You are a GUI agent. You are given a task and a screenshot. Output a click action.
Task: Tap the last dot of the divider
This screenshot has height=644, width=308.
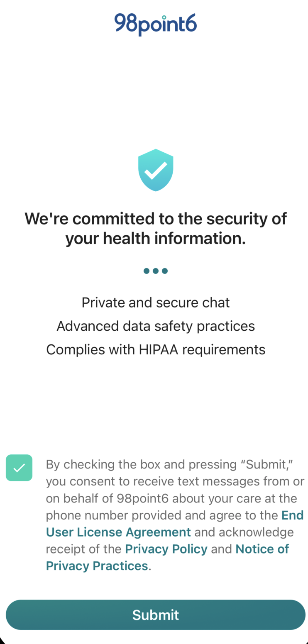(165, 271)
